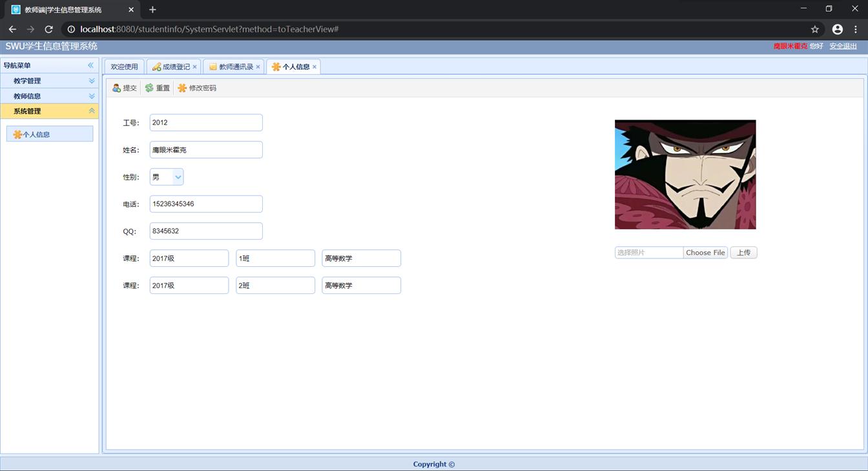Click the 提交 submit button
This screenshot has height=471, width=868.
pyautogui.click(x=125, y=88)
